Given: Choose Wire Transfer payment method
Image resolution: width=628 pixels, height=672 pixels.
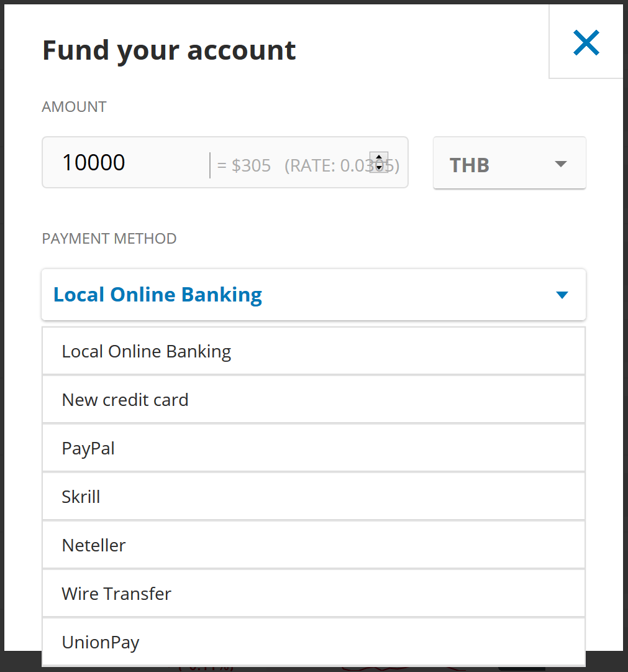Looking at the screenshot, I should (116, 593).
